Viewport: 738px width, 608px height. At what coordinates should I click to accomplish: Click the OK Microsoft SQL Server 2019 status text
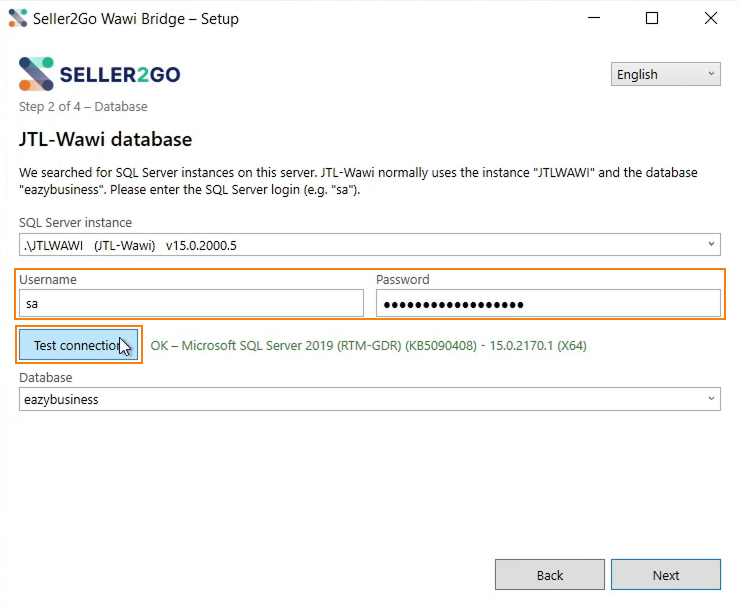tap(369, 345)
